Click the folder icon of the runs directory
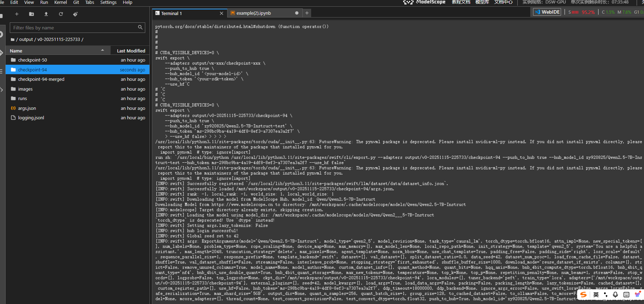Image resolution: width=644 pixels, height=304 pixels. click(13, 98)
